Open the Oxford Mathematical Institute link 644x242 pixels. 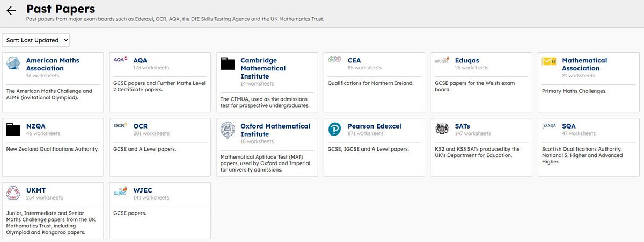pos(275,130)
